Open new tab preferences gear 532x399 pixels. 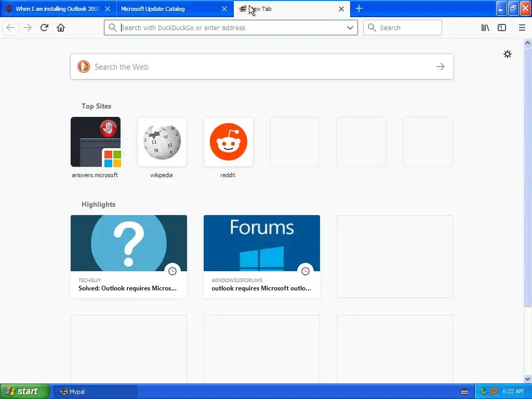coord(507,54)
